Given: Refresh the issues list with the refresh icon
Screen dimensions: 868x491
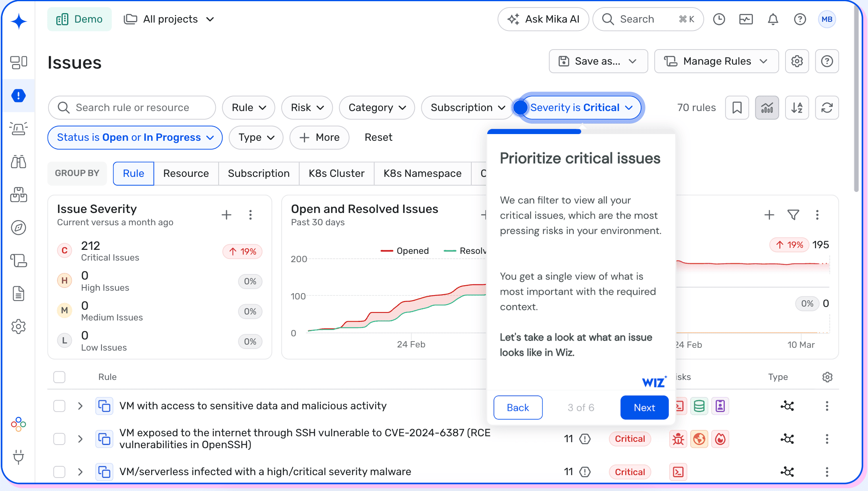Looking at the screenshot, I should click(x=827, y=107).
